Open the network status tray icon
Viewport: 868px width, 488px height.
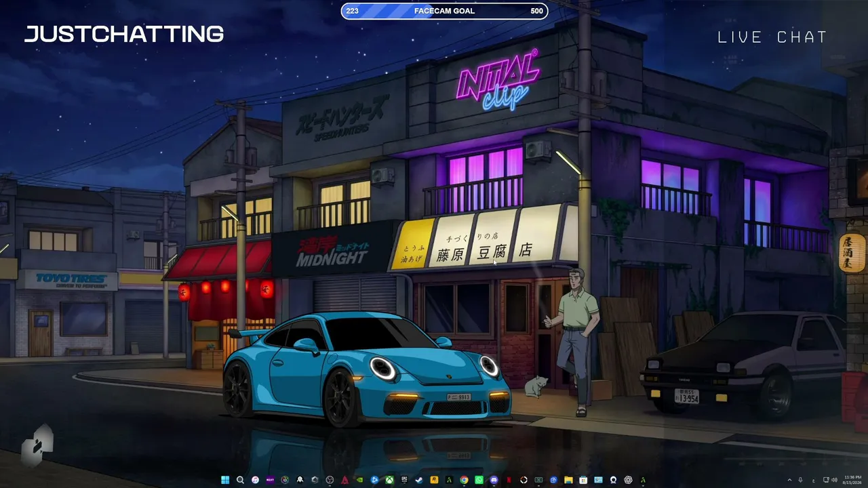point(825,480)
